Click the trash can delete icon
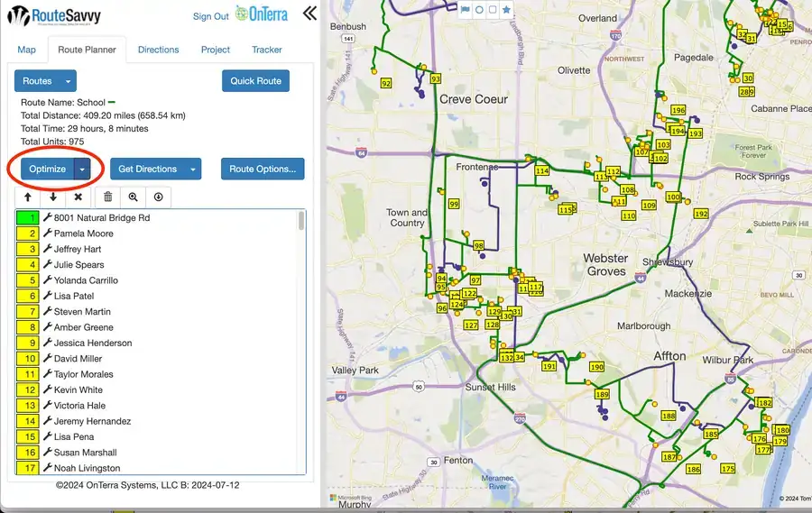This screenshot has height=513, width=812. pos(107,197)
